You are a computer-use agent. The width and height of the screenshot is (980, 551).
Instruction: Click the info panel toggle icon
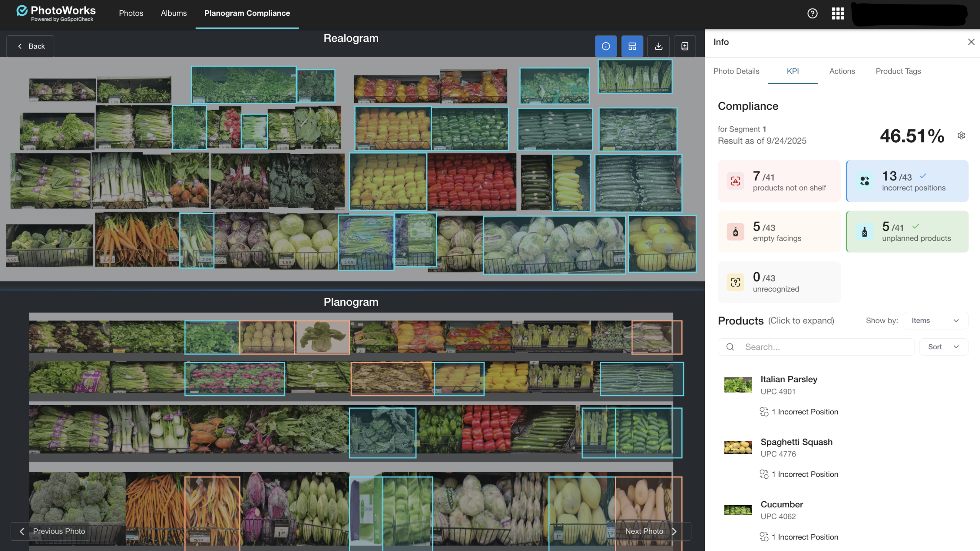point(606,46)
